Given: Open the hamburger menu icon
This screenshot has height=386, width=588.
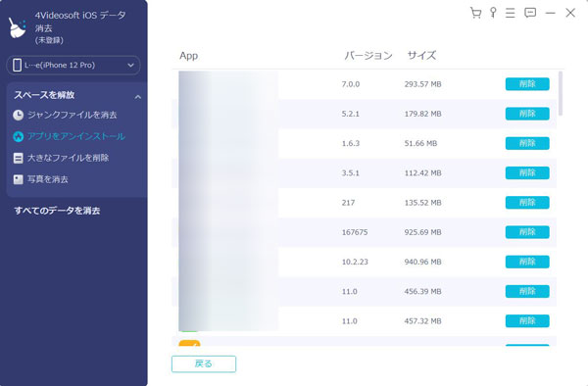Looking at the screenshot, I should [510, 13].
